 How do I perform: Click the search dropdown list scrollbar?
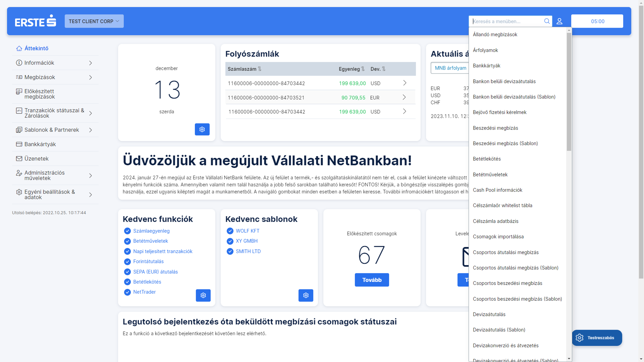pos(569,92)
